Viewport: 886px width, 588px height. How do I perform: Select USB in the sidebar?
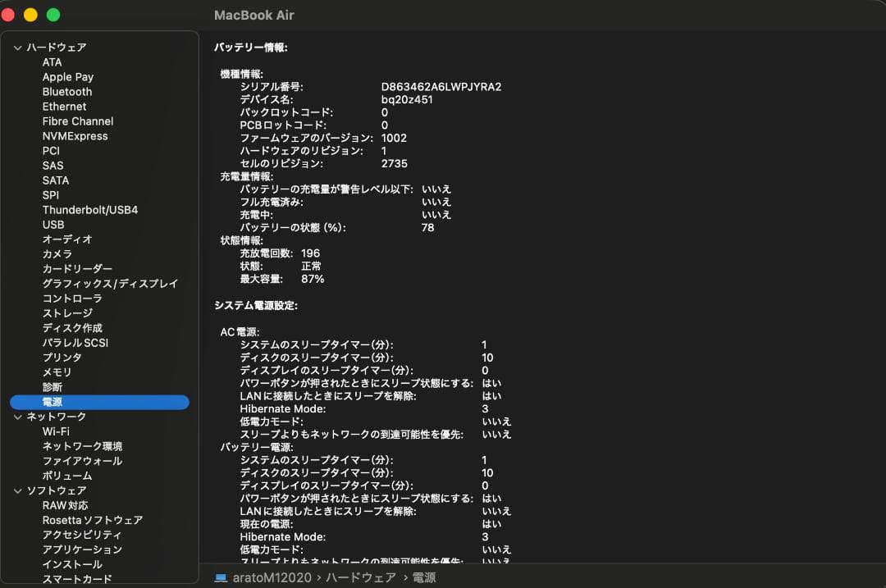click(x=53, y=224)
